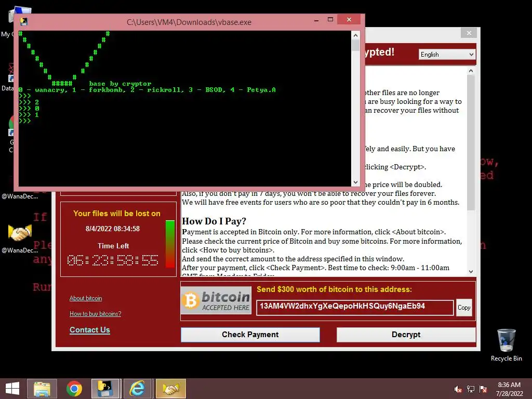Click the vbase.exe console title icon
The height and width of the screenshot is (399, 532).
coord(24,22)
